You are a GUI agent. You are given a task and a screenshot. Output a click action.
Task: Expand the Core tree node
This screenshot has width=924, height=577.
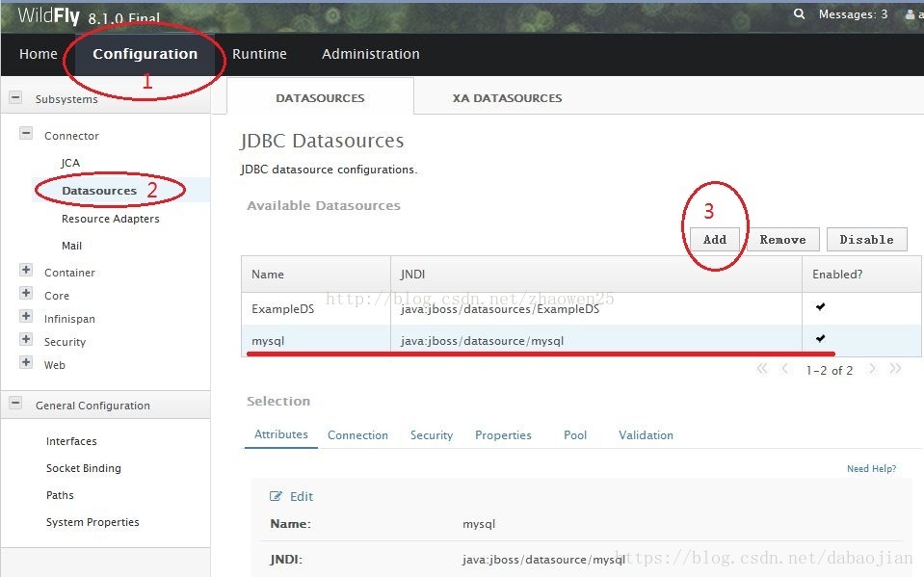click(26, 294)
